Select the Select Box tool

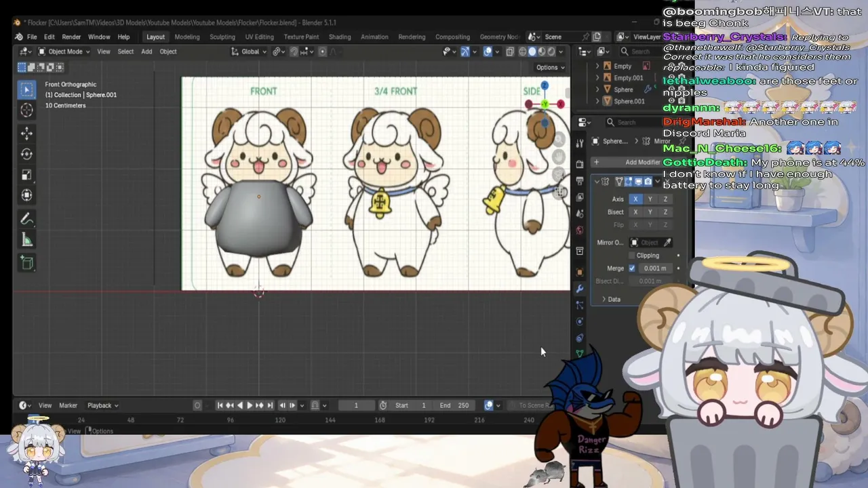click(x=26, y=89)
